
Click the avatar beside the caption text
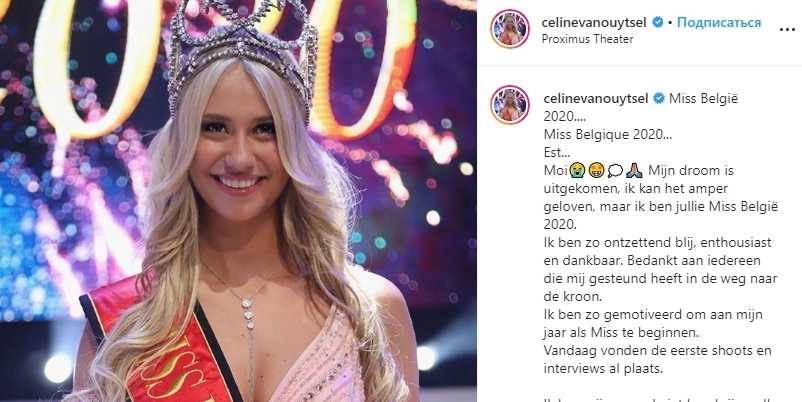510,105
